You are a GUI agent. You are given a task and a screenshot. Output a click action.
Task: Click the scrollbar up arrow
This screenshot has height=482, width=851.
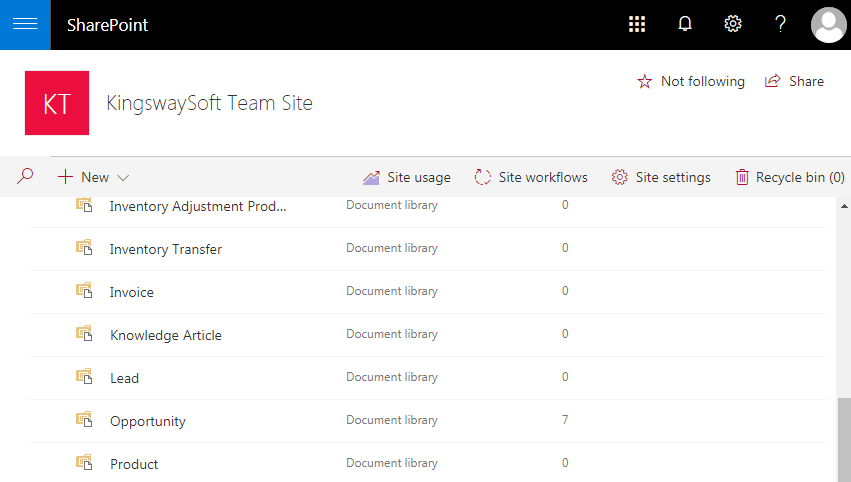[844, 206]
